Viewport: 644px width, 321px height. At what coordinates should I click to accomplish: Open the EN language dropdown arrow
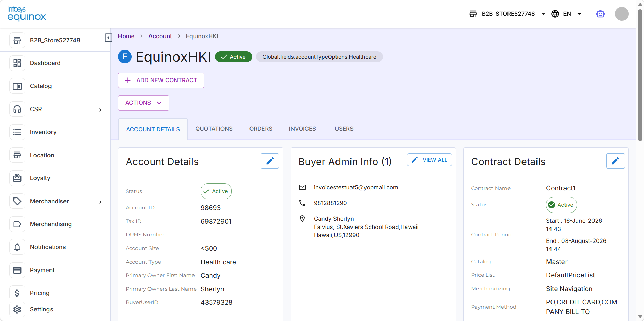579,14
